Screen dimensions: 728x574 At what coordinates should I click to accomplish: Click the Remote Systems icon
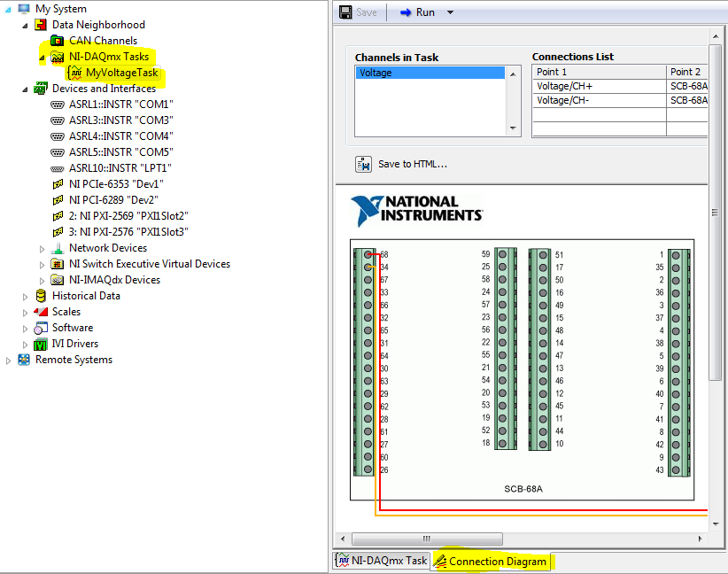pos(24,360)
